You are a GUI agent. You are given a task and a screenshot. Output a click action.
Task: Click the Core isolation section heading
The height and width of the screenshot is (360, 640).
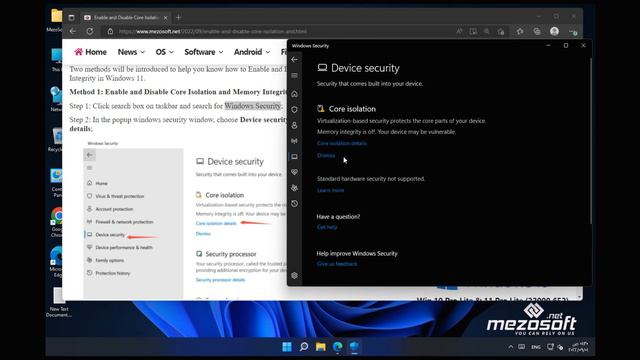(352, 109)
